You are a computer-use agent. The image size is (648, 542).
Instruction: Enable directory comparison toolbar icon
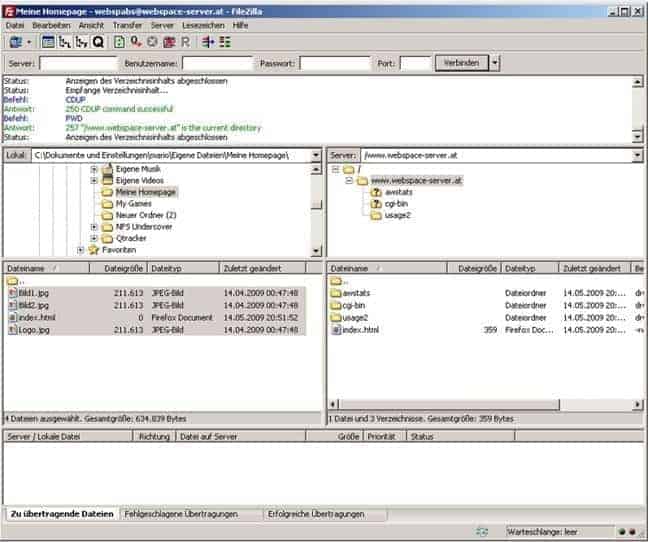coord(208,42)
